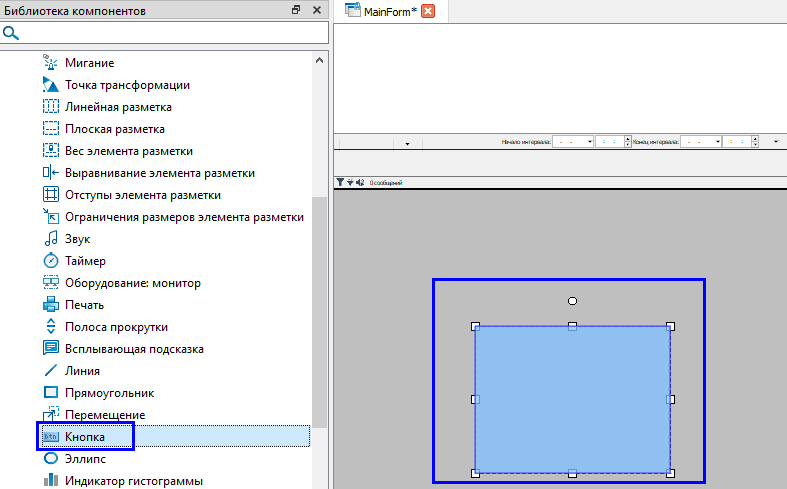Expand the arrow at the toolbar's right end
This screenshot has width=787, height=489.
(777, 142)
